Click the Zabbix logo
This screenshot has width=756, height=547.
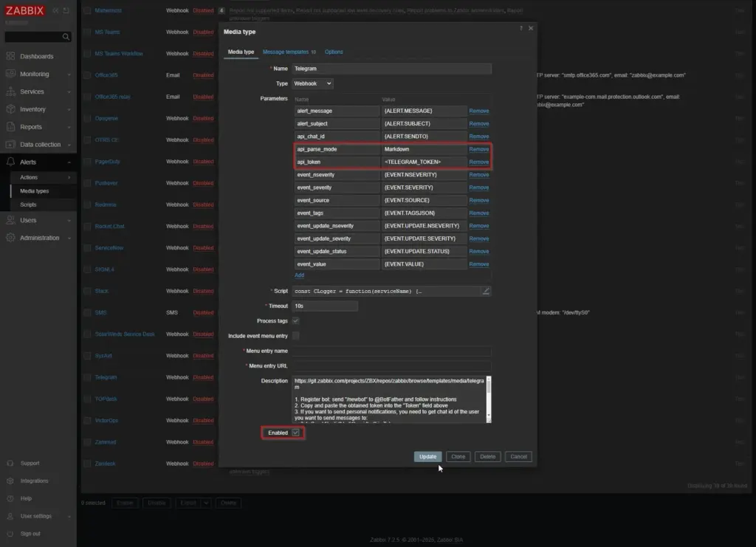point(24,10)
